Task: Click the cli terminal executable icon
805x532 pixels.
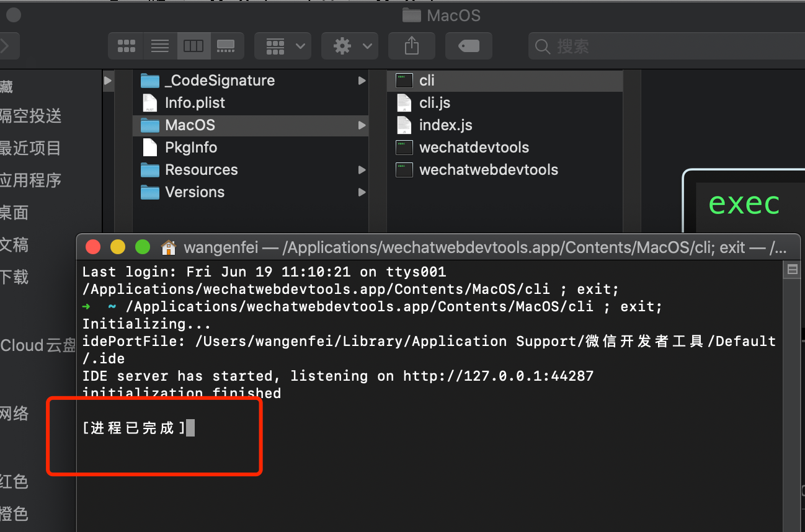Action: [404, 81]
